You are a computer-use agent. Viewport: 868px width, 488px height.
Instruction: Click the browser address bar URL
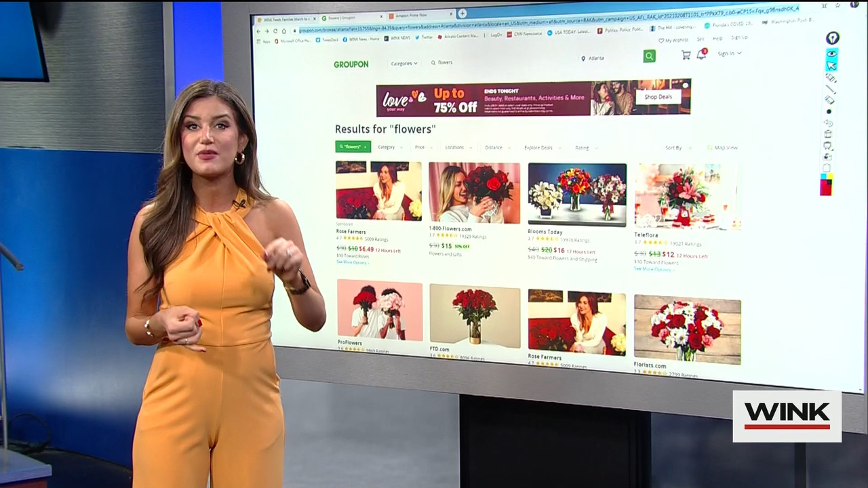pos(549,21)
